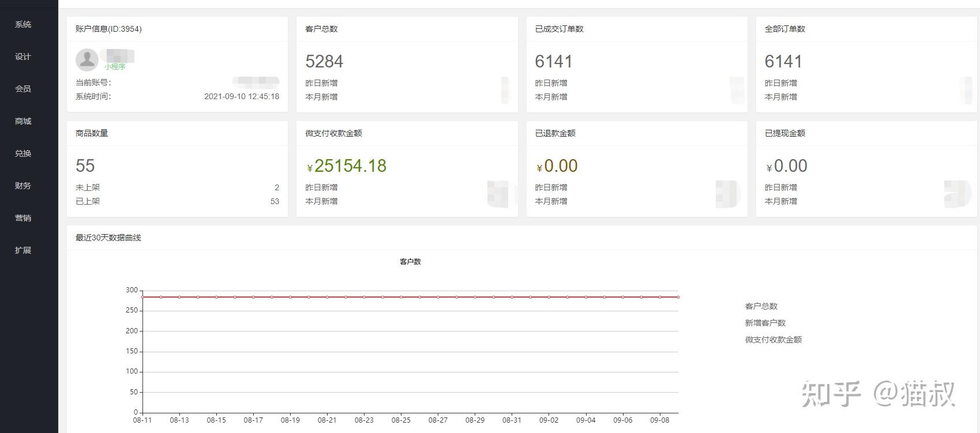Click the 已成交订单数 value 6141
This screenshot has height=433, width=980.
(554, 62)
